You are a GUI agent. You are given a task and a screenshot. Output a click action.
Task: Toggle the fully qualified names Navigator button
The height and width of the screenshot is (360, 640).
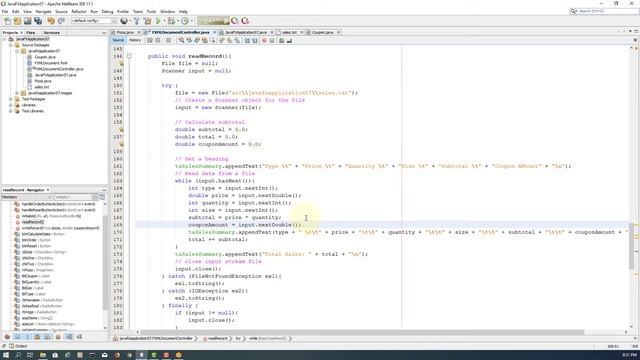tap(58, 337)
